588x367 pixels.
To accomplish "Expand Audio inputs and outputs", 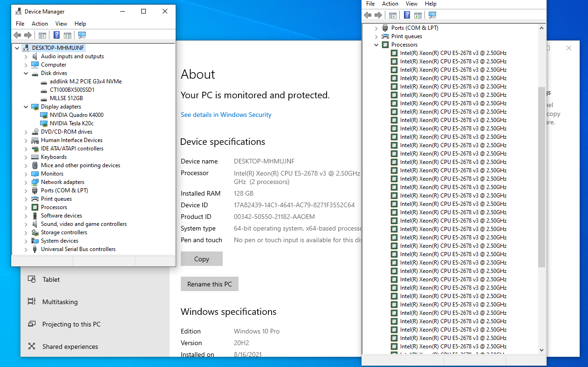I will (26, 56).
